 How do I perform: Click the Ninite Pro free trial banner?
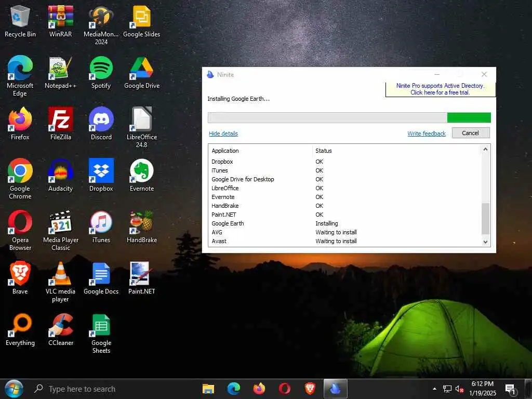(x=441, y=89)
